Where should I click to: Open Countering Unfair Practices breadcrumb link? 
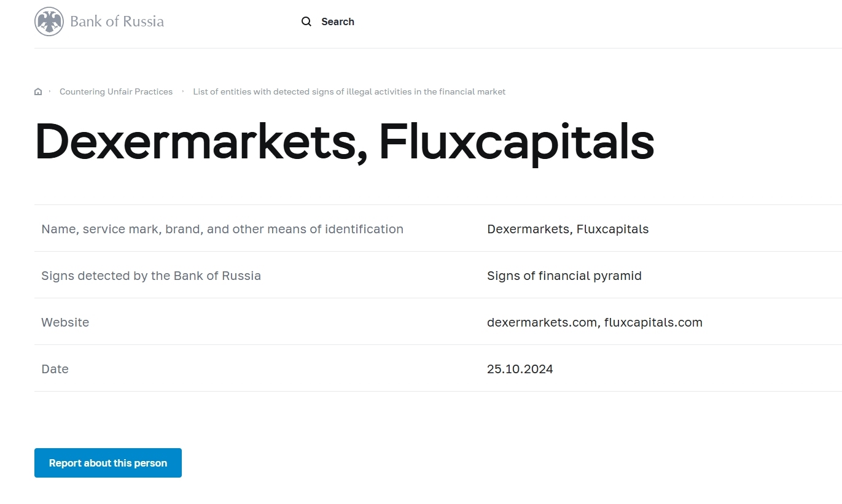pos(116,91)
